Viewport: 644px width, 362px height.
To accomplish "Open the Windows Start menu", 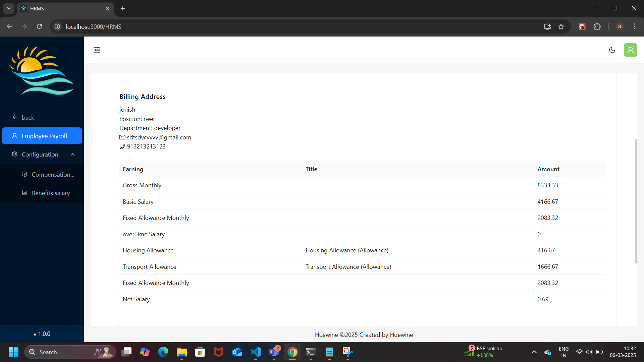I will click(x=13, y=352).
